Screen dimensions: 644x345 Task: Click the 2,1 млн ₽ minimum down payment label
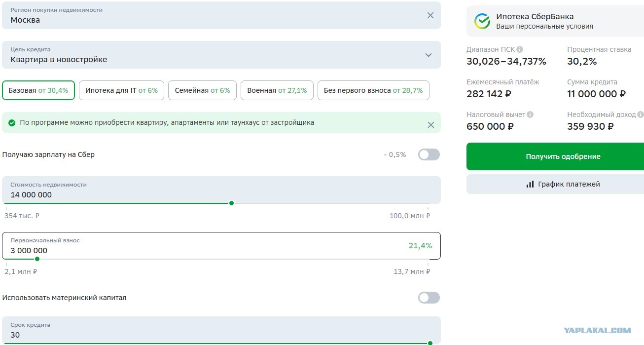(21, 271)
